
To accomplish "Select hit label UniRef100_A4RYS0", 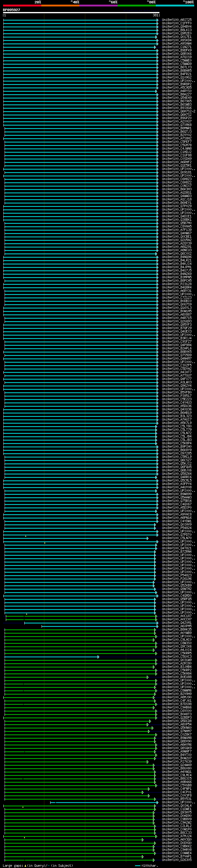I will pyautogui.click(x=176, y=91).
